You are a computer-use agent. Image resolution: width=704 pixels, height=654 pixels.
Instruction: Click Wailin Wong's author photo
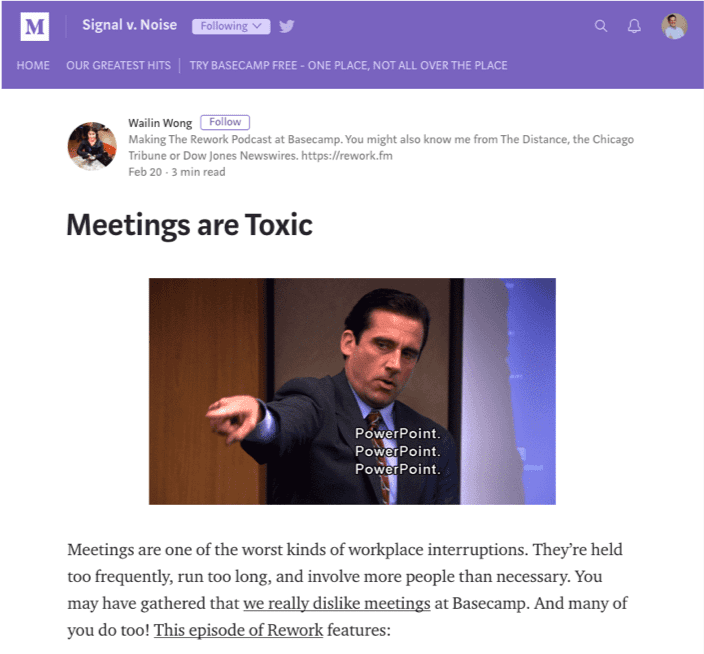coord(92,146)
